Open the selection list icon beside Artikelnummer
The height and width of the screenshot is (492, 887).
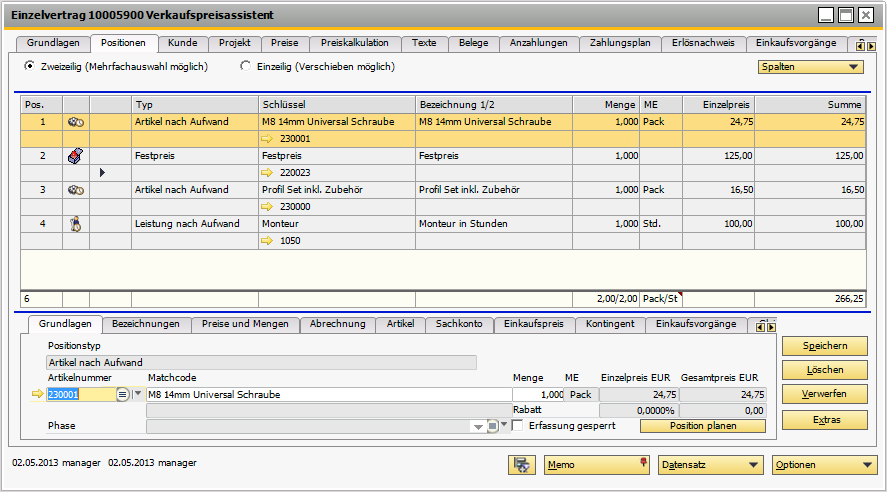click(123, 395)
